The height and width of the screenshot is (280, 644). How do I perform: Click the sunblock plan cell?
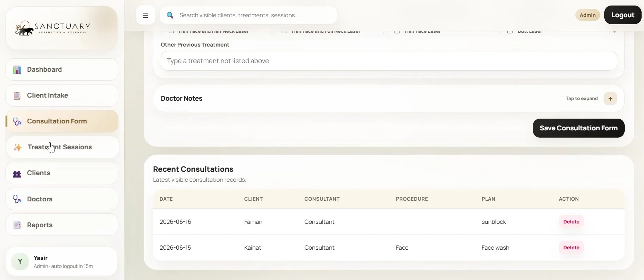point(494,222)
